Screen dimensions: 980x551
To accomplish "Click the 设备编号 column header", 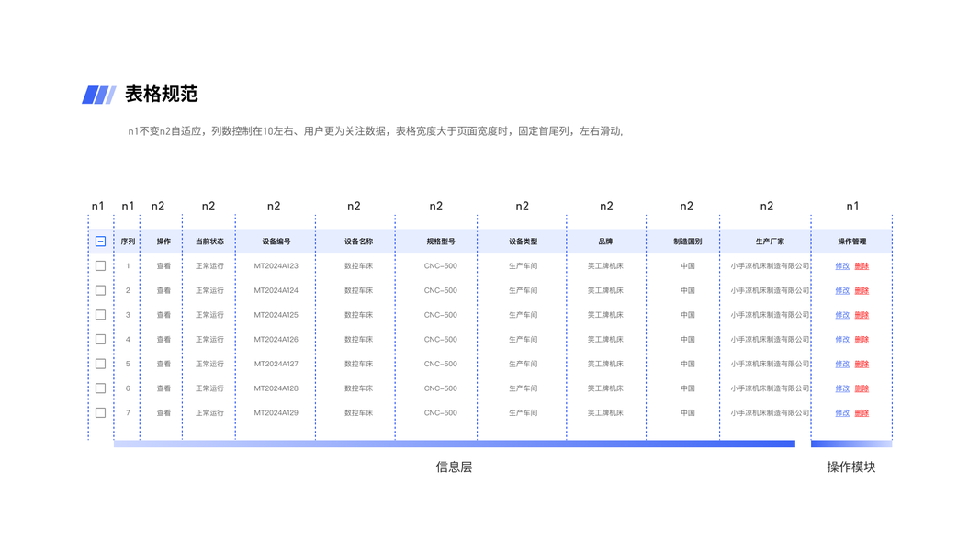I will tap(276, 242).
